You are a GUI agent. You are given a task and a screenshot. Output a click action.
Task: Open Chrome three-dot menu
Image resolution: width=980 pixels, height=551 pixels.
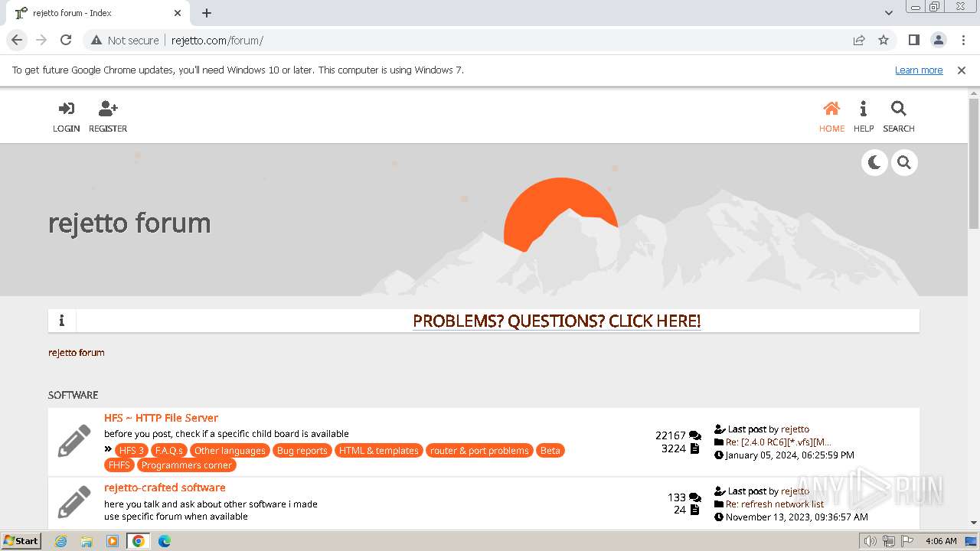[962, 40]
